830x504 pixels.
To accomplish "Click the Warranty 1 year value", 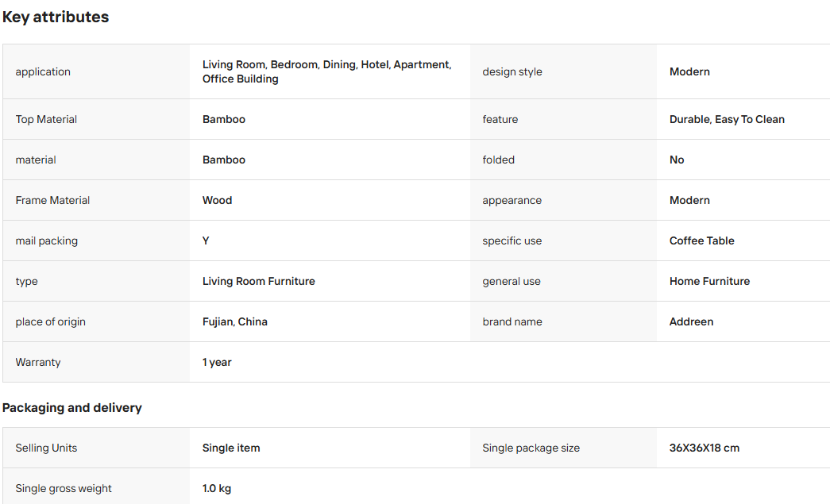I will [x=217, y=362].
